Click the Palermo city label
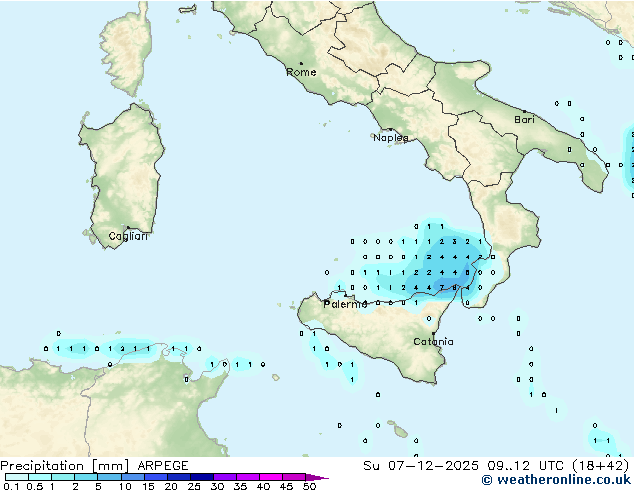Screen dimensions: 634x490 345,304
